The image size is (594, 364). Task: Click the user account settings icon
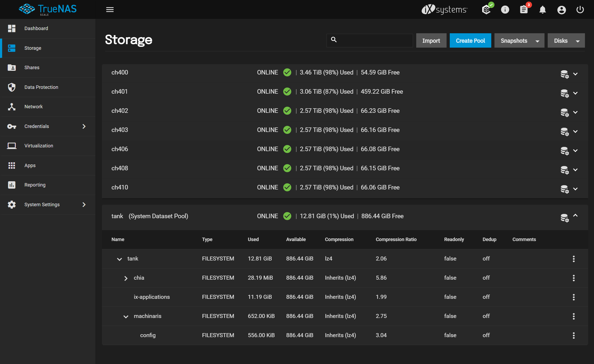561,10
